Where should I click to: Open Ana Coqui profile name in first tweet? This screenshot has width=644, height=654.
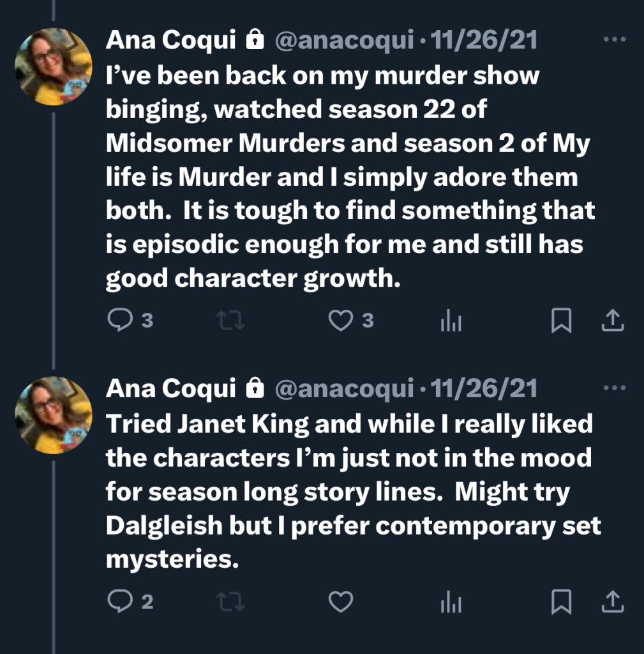tap(170, 41)
